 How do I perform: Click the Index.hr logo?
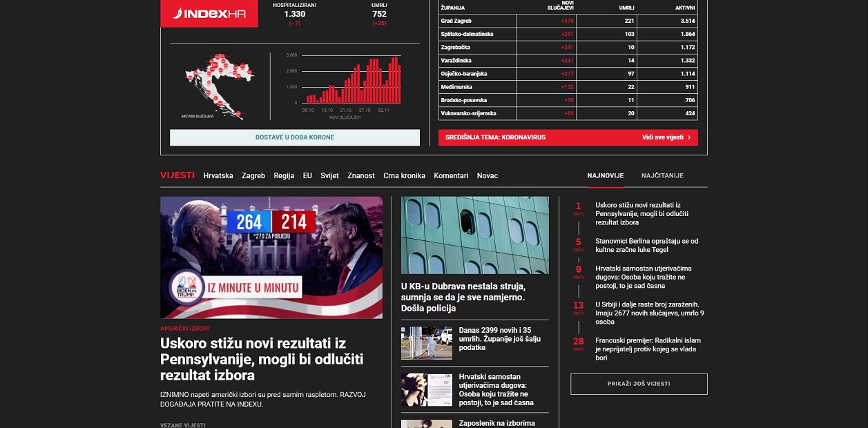point(209,14)
